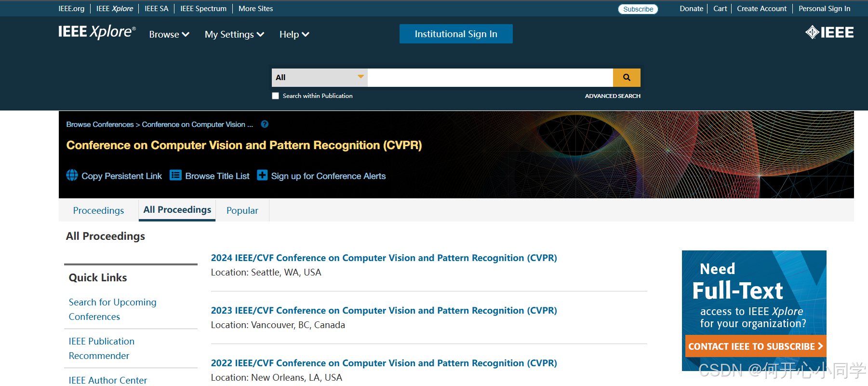868x386 pixels.
Task: Click the globe icon beside Copy Persistent Link
Action: (x=72, y=175)
